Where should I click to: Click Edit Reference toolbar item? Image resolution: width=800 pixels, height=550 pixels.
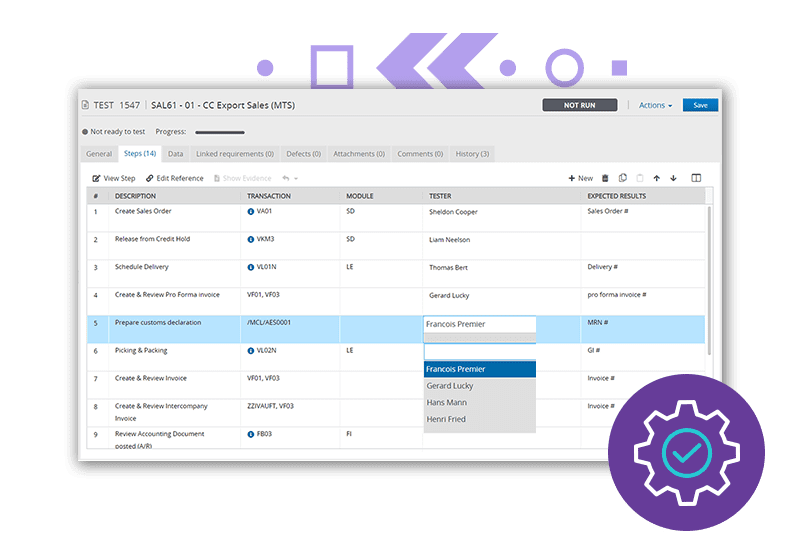[174, 178]
